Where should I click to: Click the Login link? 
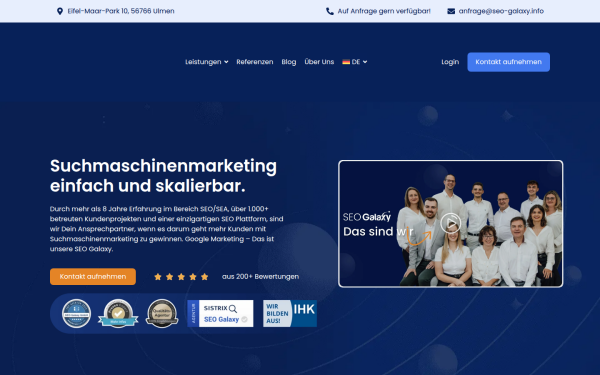pyautogui.click(x=450, y=62)
